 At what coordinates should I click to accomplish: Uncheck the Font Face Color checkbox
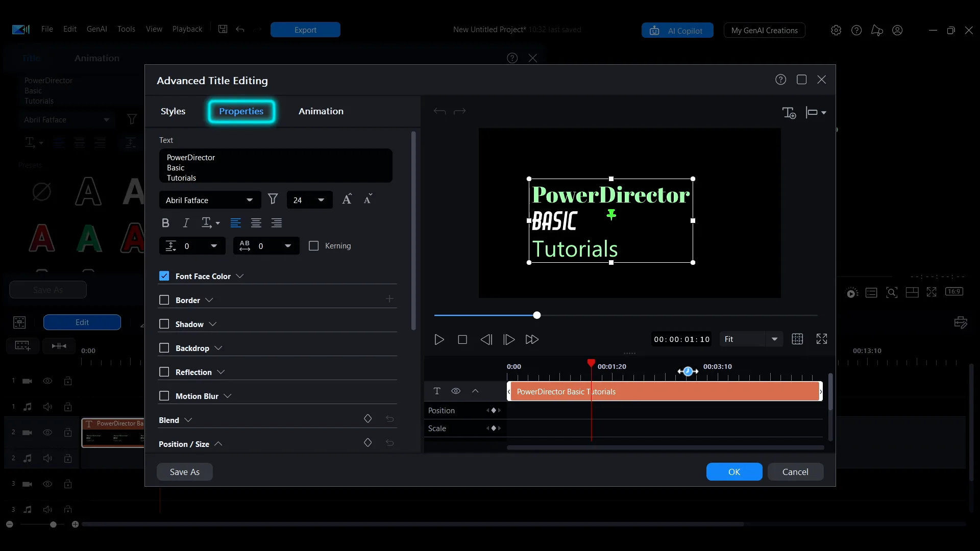click(x=164, y=276)
